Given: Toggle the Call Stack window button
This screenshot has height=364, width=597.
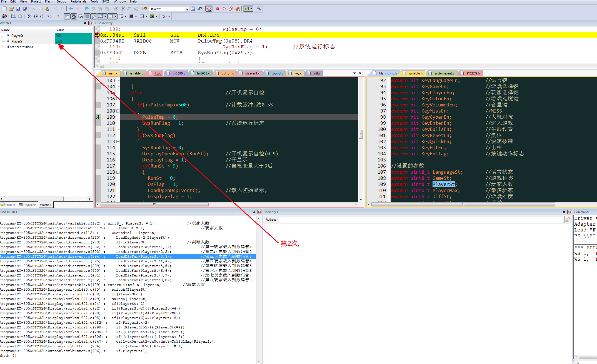Looking at the screenshot, I should (x=94, y=17).
